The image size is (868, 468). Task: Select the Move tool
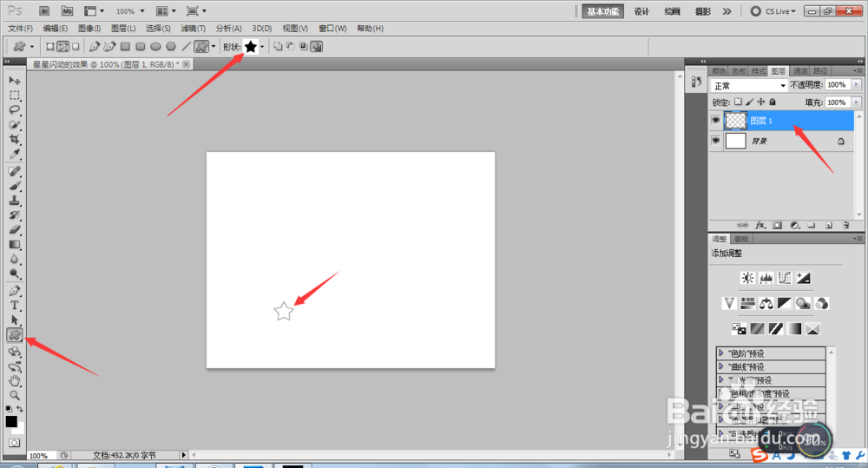pyautogui.click(x=15, y=81)
